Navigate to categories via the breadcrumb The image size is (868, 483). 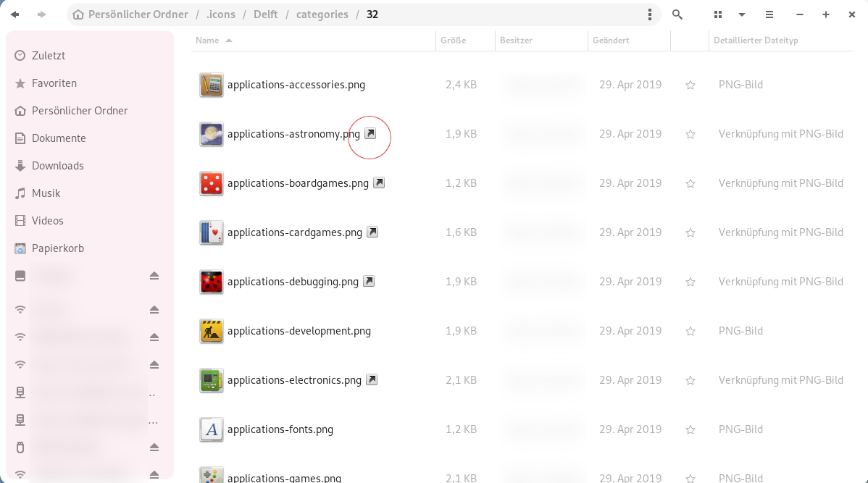(322, 14)
